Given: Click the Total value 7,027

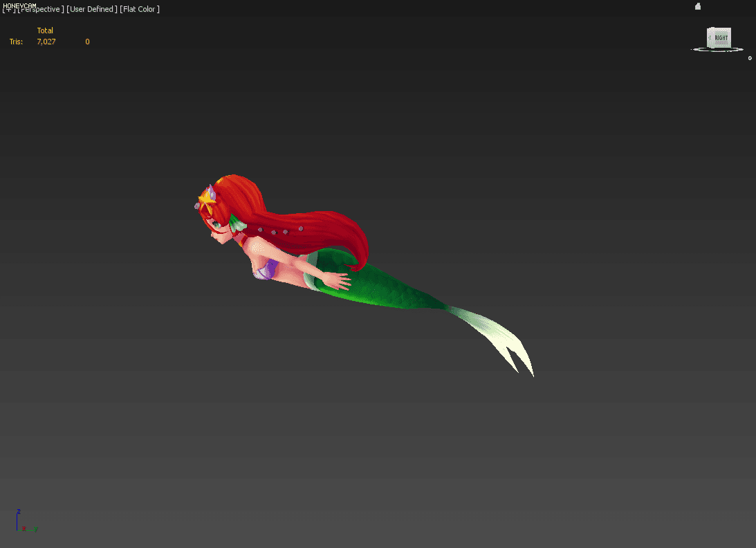Looking at the screenshot, I should [46, 42].
